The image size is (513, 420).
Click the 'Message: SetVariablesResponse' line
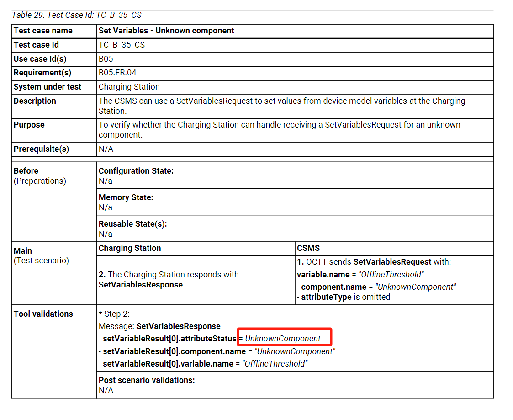(160, 326)
